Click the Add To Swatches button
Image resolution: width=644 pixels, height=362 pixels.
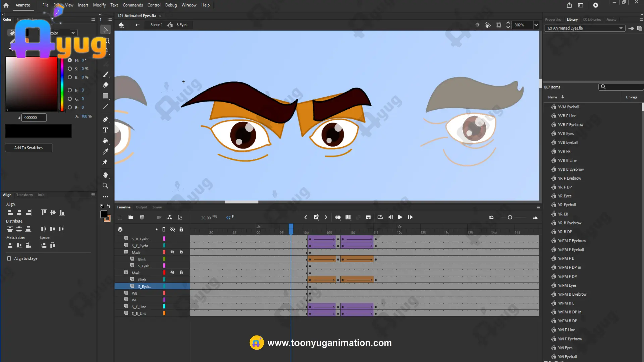tap(29, 148)
